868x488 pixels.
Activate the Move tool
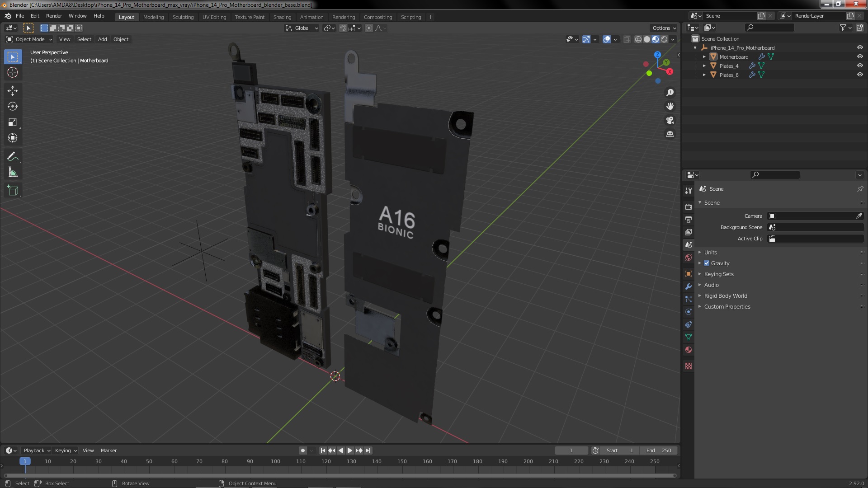tap(13, 91)
